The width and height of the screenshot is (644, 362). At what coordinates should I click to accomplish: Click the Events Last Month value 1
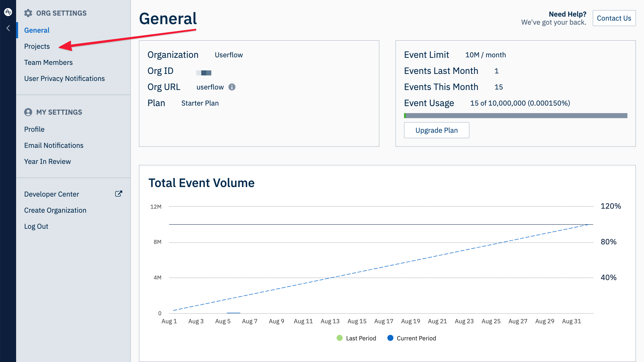point(497,71)
